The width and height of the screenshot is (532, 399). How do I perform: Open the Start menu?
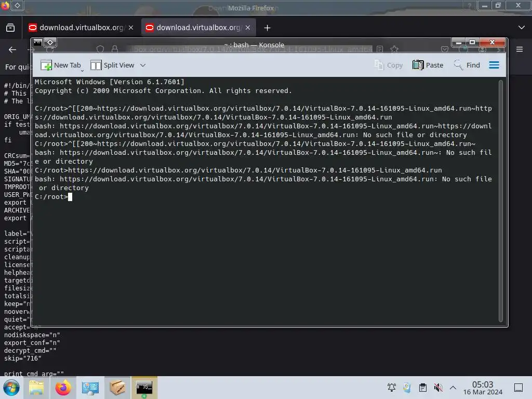click(11, 388)
